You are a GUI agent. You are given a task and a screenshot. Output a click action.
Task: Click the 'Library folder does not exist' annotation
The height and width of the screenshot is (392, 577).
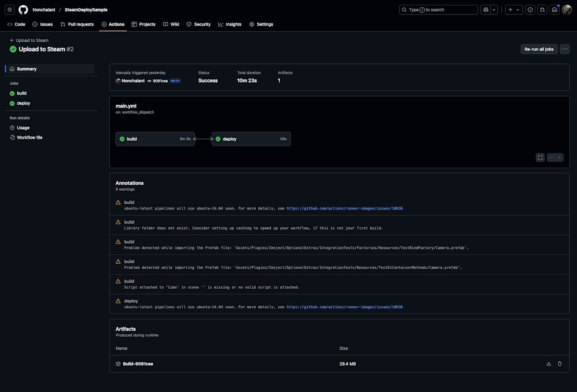253,228
